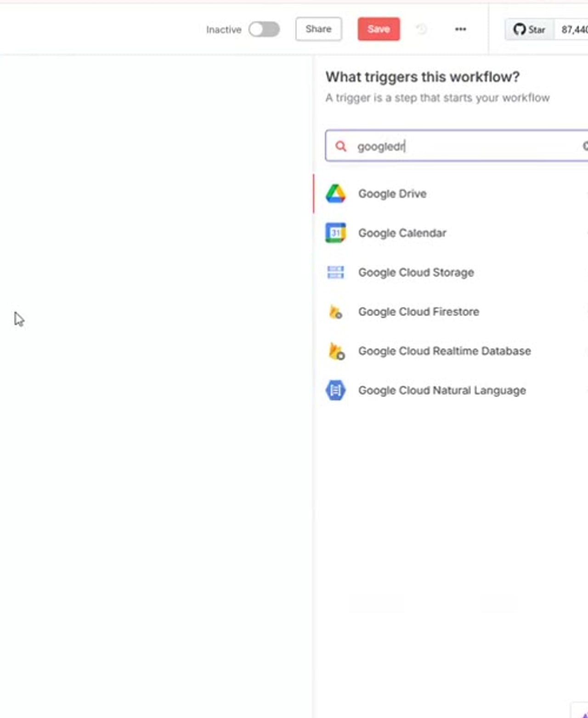Click the GitHub octocat icon
This screenshot has width=588, height=718.
pos(520,30)
